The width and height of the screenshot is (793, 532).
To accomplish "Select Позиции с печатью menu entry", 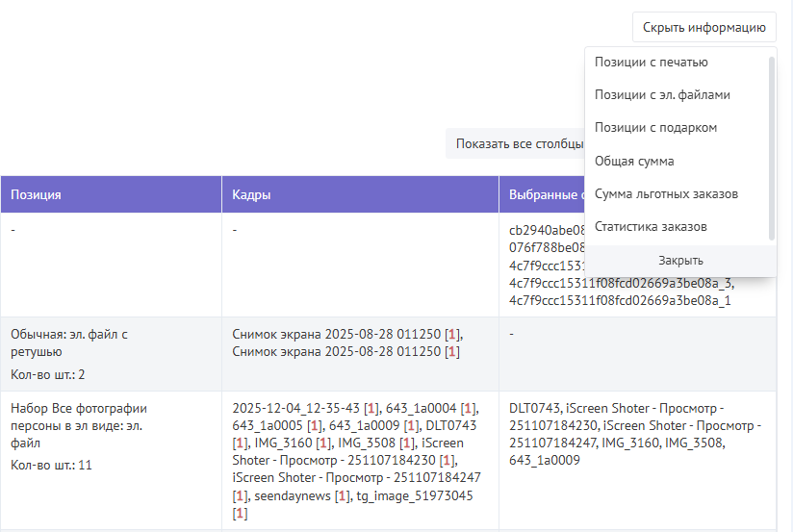I will (x=652, y=63).
